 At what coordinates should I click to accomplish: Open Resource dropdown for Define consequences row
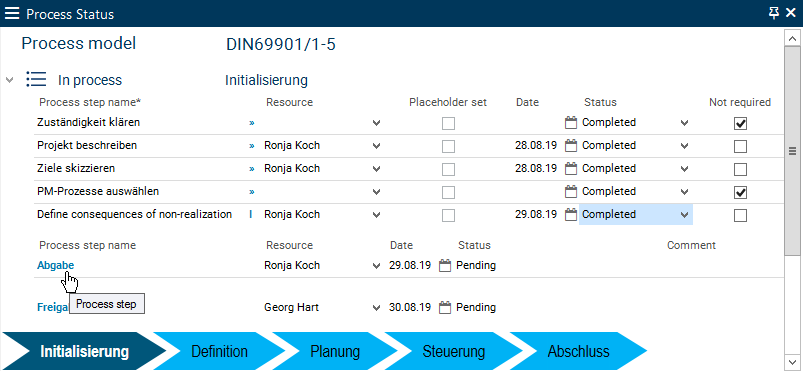(x=377, y=215)
